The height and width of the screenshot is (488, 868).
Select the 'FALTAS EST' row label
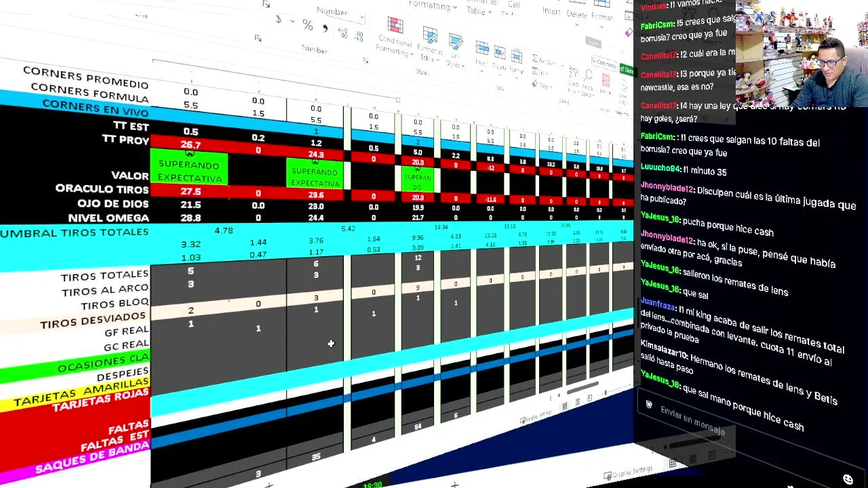[x=115, y=441]
